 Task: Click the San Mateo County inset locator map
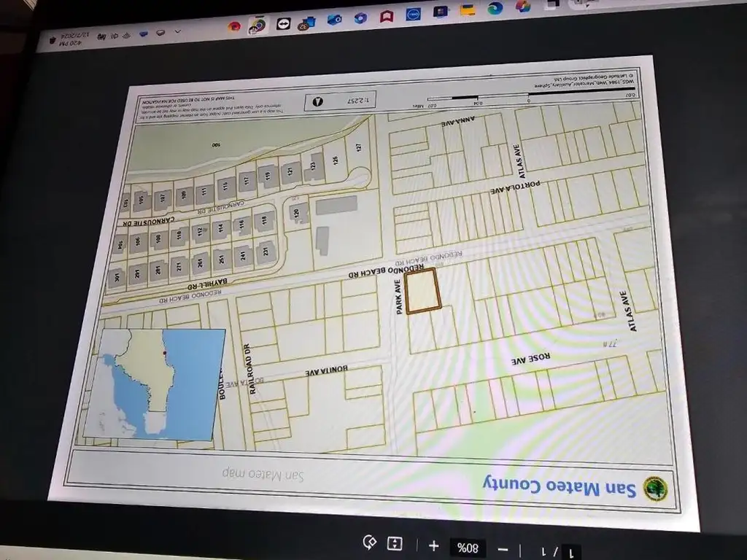tap(154, 384)
